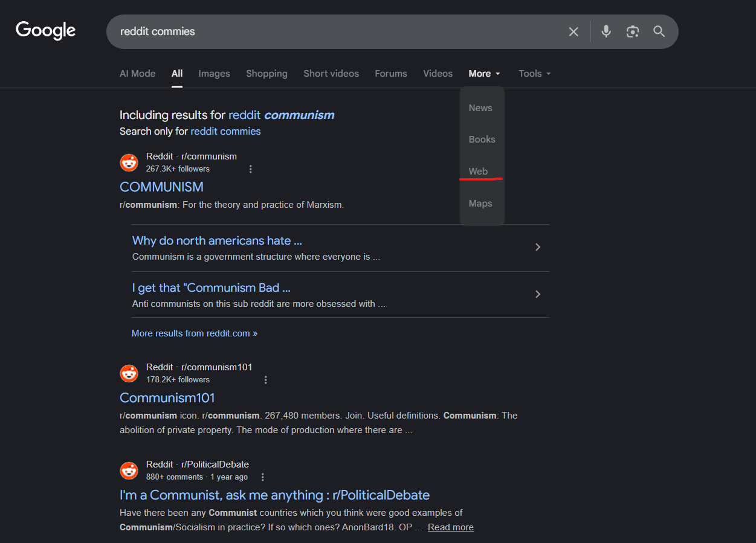Choose News from the More menu
Screen dimensions: 756x543
click(x=482, y=108)
